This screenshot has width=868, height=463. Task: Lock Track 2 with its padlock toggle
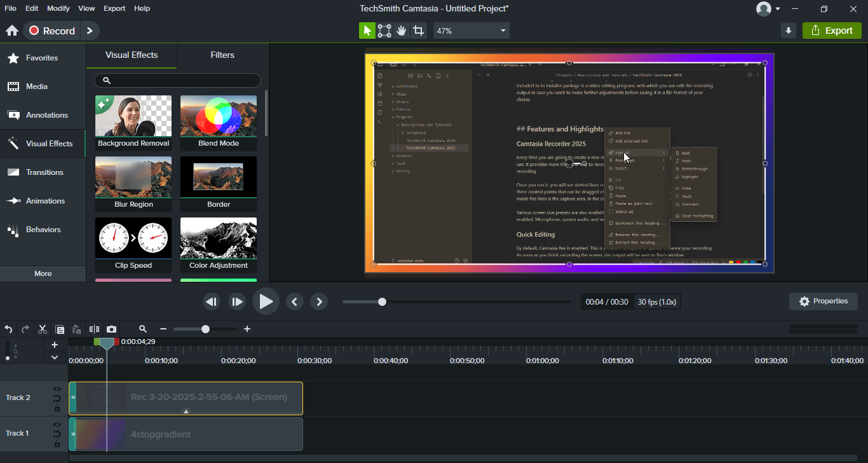click(57, 406)
